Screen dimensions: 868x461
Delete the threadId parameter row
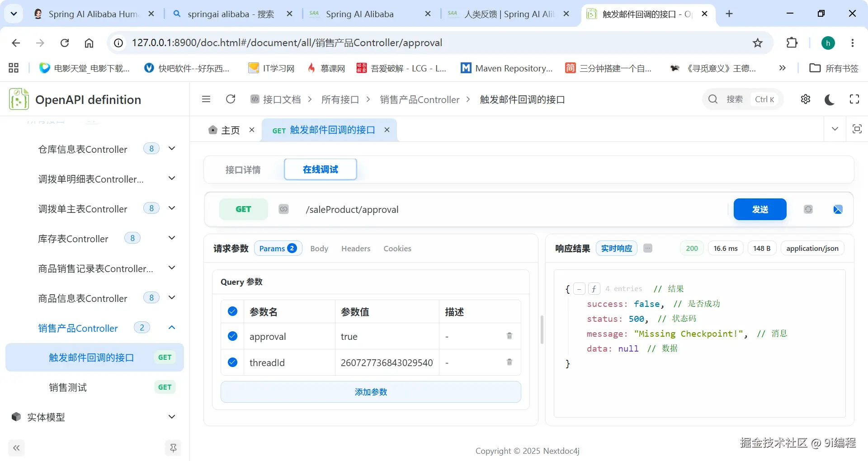click(509, 362)
